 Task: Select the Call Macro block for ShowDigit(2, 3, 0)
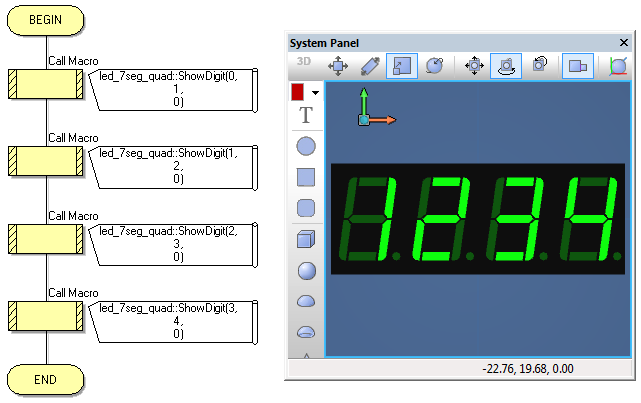click(x=45, y=239)
